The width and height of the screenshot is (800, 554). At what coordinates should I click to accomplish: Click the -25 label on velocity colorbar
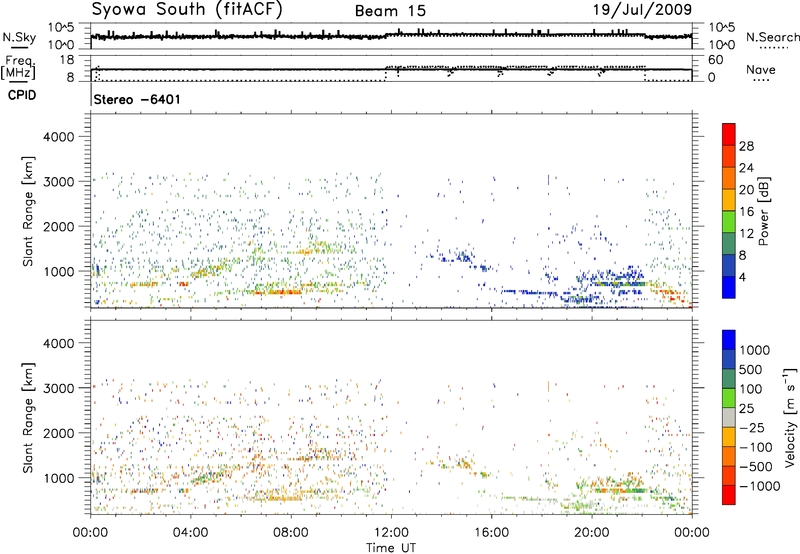click(752, 427)
